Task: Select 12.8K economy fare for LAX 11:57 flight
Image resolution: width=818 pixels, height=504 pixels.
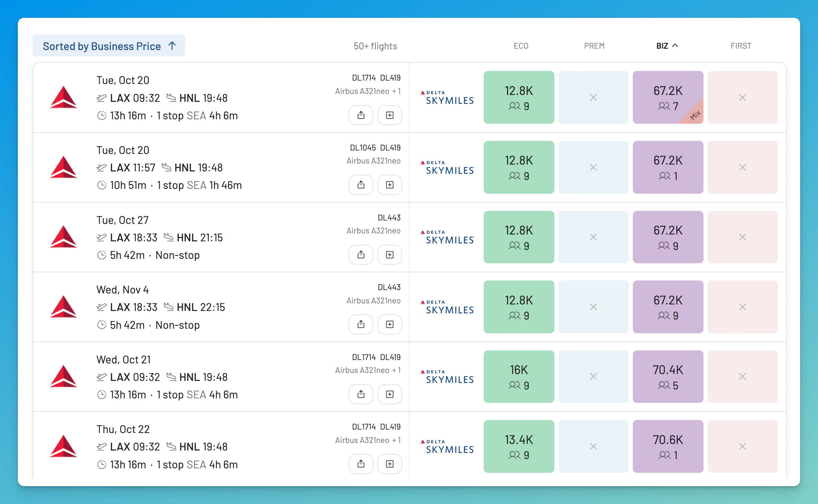Action: [519, 167]
